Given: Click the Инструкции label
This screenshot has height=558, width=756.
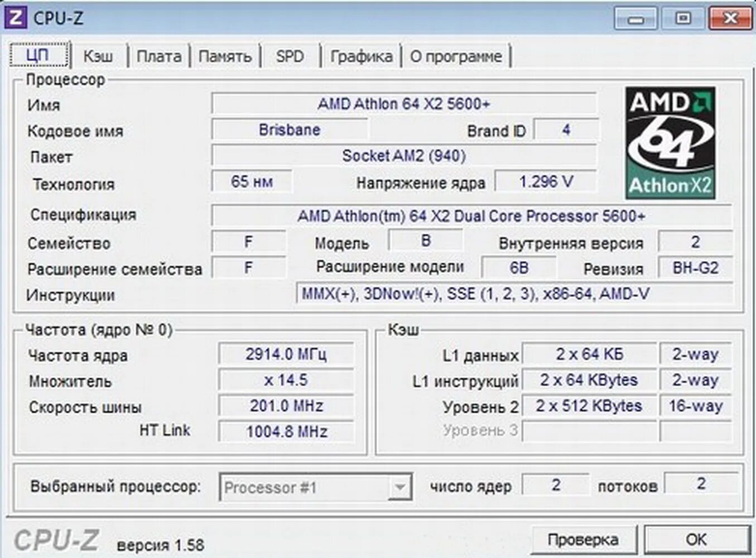Looking at the screenshot, I should click(x=71, y=295).
